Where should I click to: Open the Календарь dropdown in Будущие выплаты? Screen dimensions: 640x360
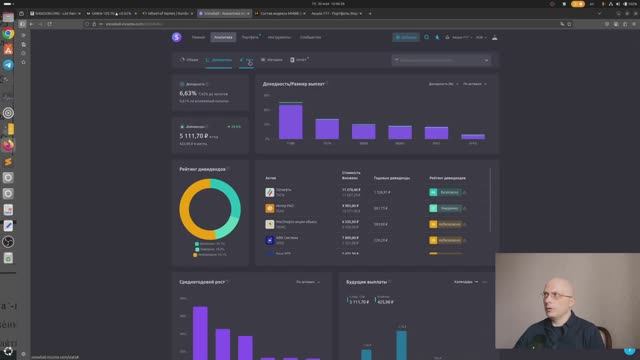coord(466,282)
